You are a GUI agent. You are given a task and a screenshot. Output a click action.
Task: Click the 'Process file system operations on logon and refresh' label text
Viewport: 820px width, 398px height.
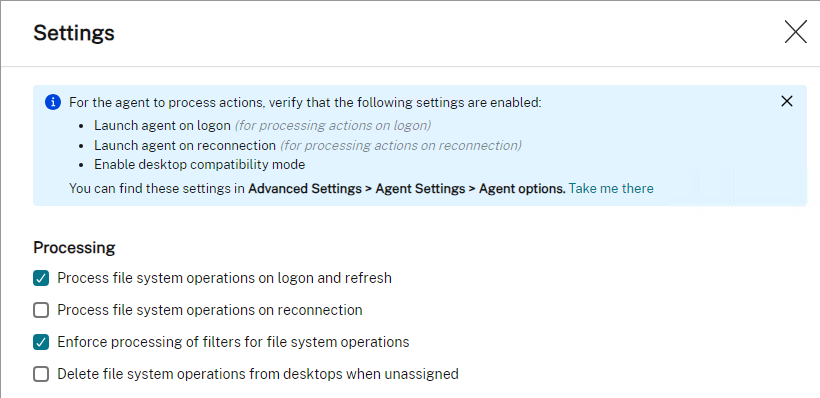pos(224,278)
